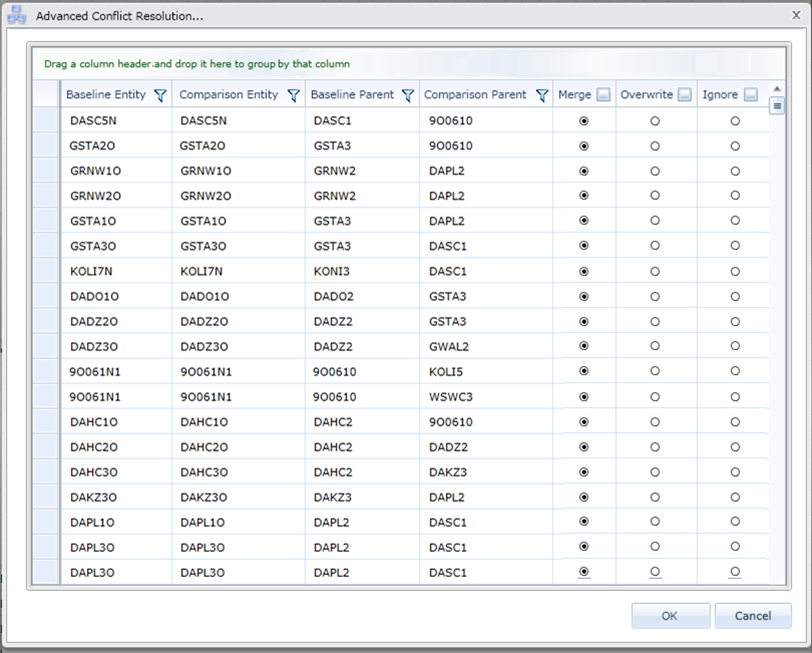Click the grid's vertical scrollbar thumb
This screenshot has width=812, height=653.
point(777,106)
